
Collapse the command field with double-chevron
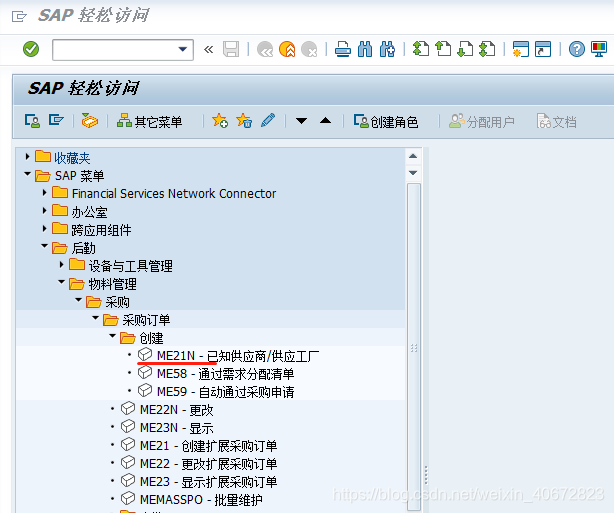(208, 49)
